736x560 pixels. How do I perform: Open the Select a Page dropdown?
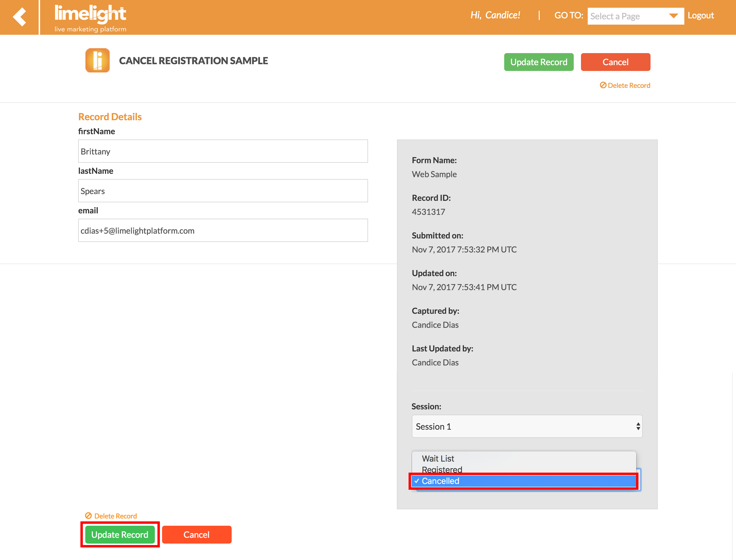click(x=635, y=16)
